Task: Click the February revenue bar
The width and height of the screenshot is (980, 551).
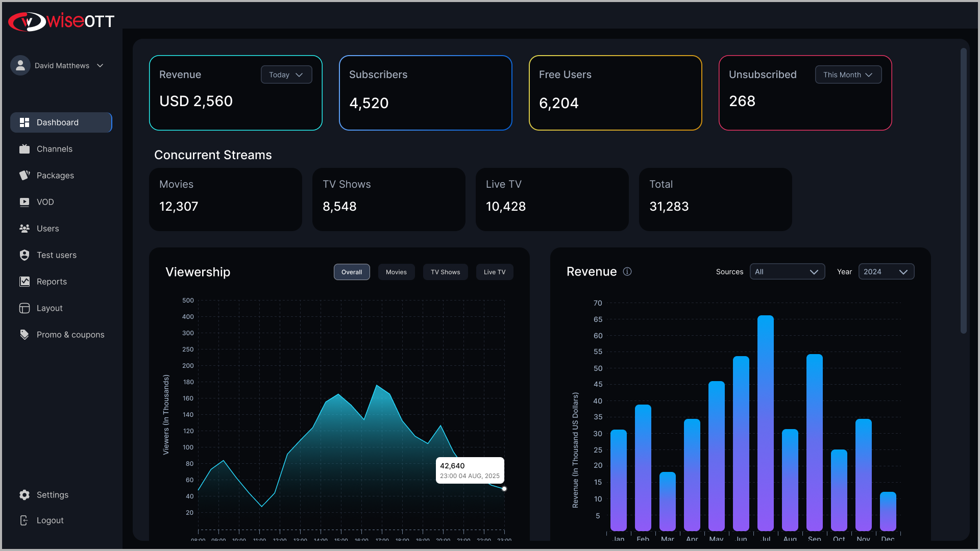Action: pos(643,468)
